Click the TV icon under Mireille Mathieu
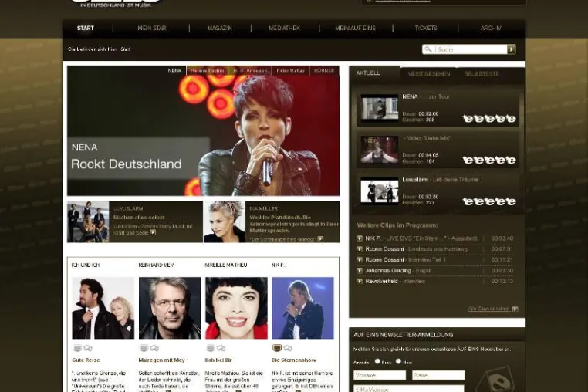 click(x=211, y=348)
